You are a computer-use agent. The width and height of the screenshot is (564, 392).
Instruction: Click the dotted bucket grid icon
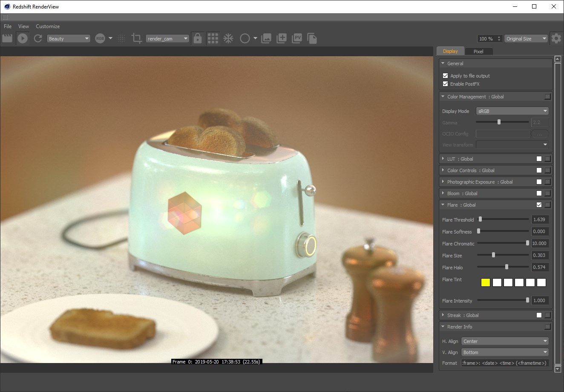click(122, 38)
